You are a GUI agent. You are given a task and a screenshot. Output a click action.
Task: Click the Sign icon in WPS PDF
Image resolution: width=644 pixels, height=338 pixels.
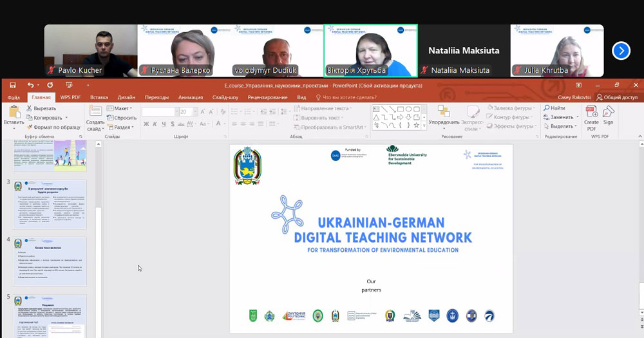[609, 112]
